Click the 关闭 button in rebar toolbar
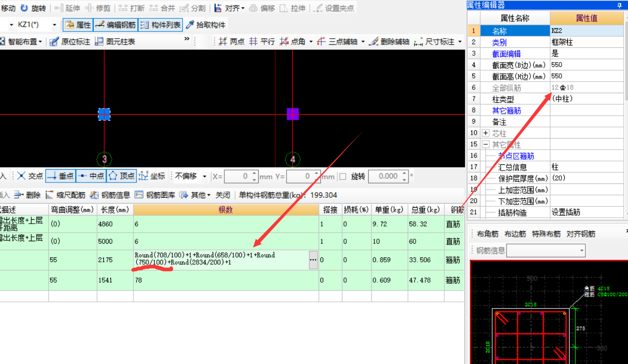This screenshot has height=364, width=628. [223, 195]
